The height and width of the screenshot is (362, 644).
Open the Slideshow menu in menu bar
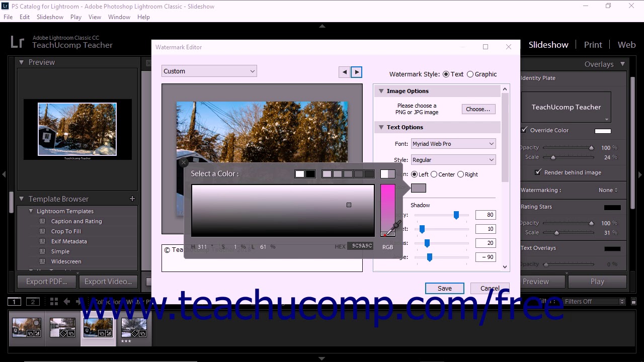click(x=50, y=17)
